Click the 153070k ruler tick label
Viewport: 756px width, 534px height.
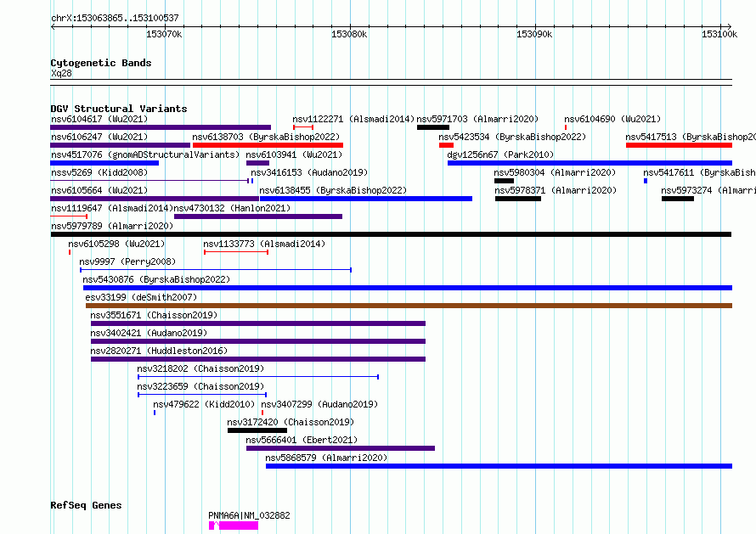[x=165, y=34]
